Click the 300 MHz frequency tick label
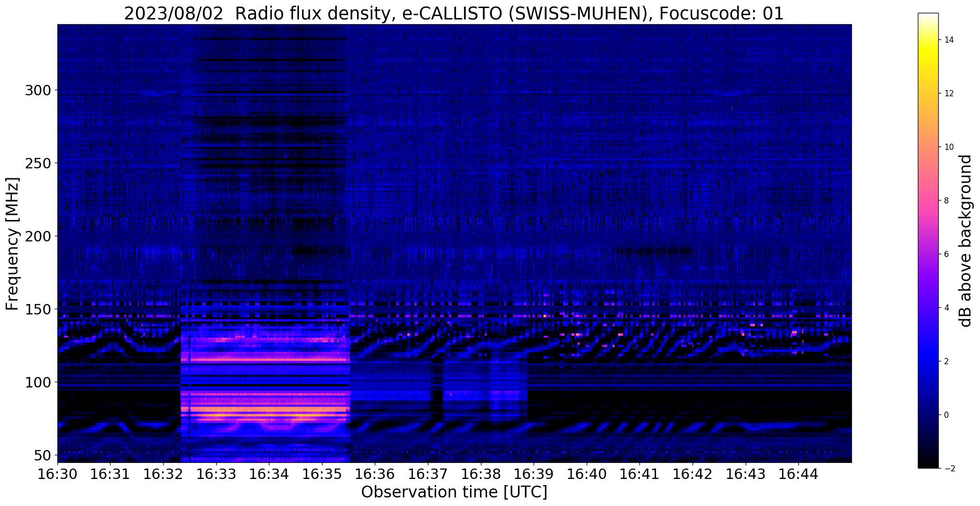Viewport: 980px width, 506px height. pos(37,90)
